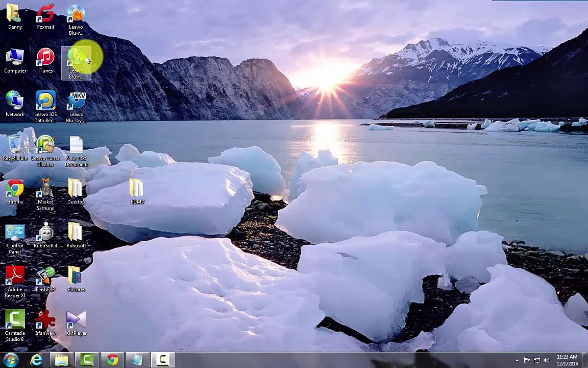The height and width of the screenshot is (368, 588).
Task: Show hidden tray icons arrow
Action: tap(517, 360)
